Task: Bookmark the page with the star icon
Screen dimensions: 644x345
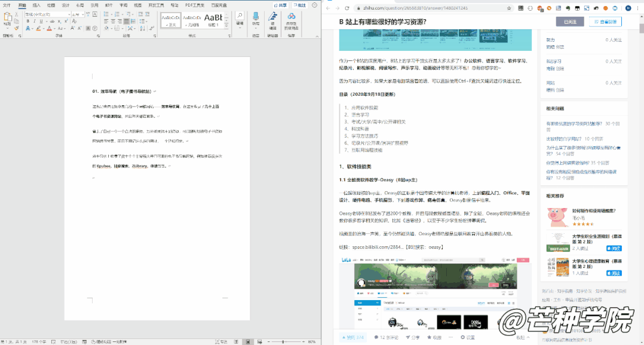Action: [509, 8]
